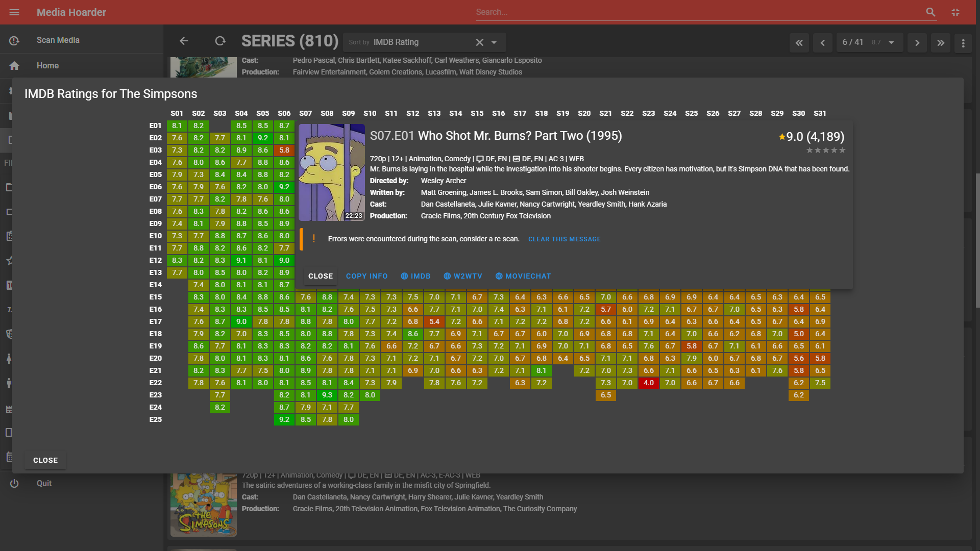Open the page selector 6 / 41 dropdown
Screen dimensions: 980x551
coord(869,42)
